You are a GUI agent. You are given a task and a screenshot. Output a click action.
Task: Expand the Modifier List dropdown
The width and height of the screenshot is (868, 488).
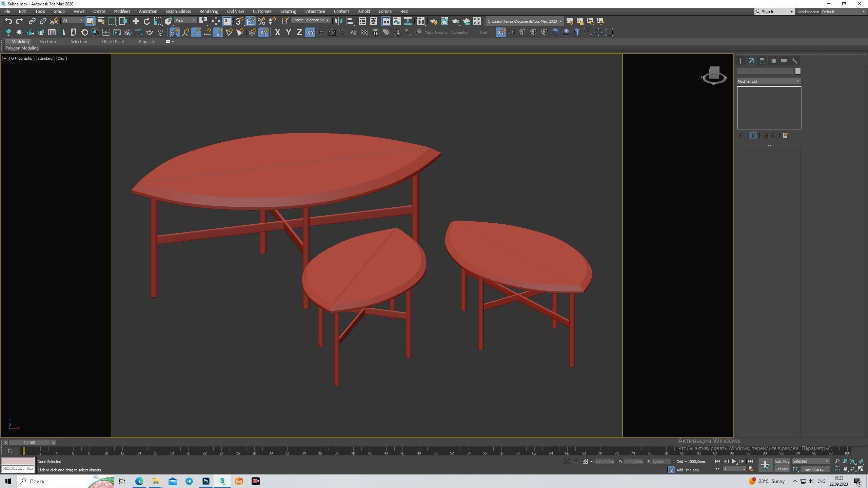click(x=769, y=81)
